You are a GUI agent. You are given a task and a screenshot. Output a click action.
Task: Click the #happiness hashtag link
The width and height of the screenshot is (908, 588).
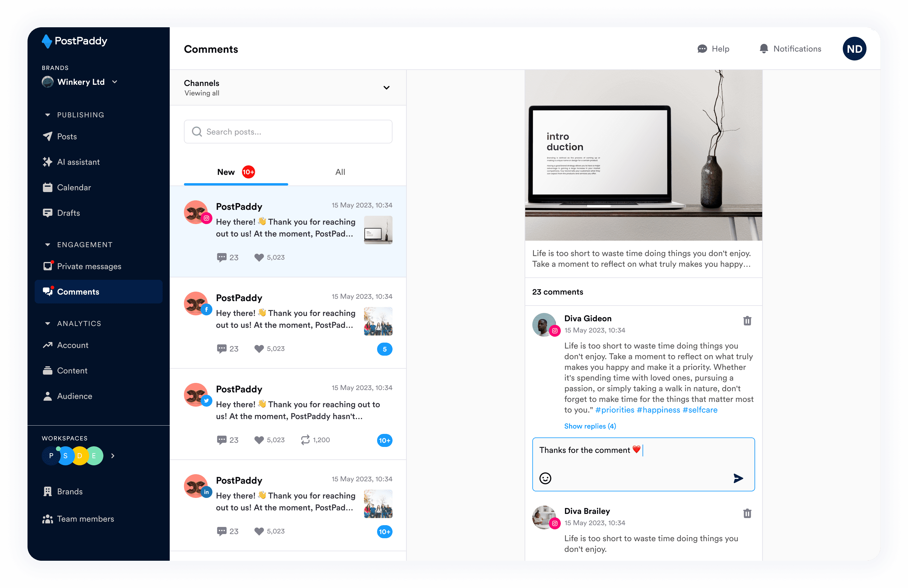pyautogui.click(x=658, y=410)
